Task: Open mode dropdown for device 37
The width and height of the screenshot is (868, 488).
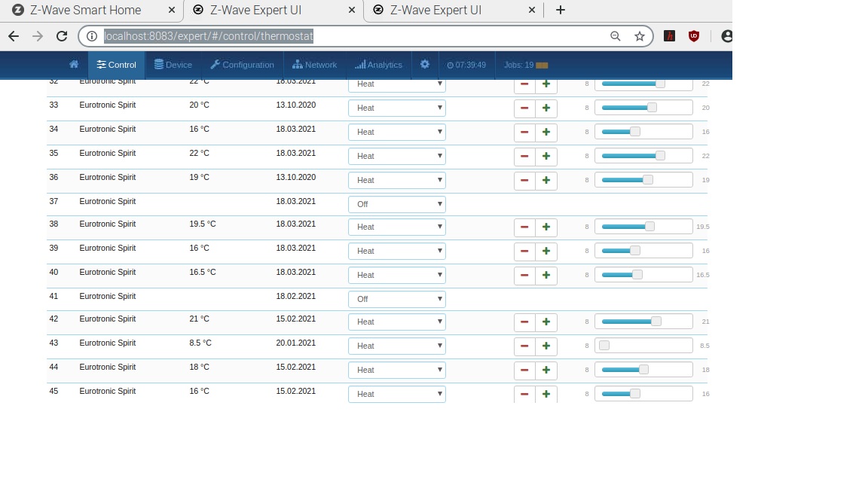Action: 396,204
